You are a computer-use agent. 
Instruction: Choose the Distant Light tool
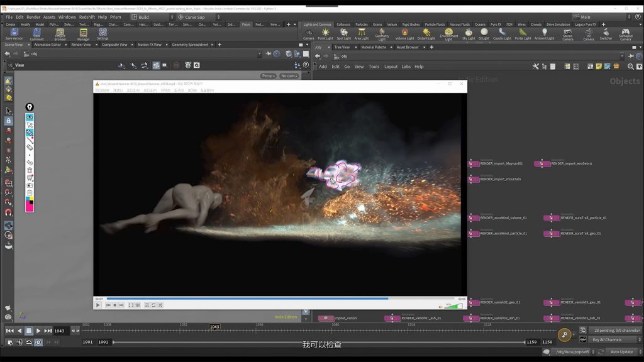pyautogui.click(x=426, y=34)
